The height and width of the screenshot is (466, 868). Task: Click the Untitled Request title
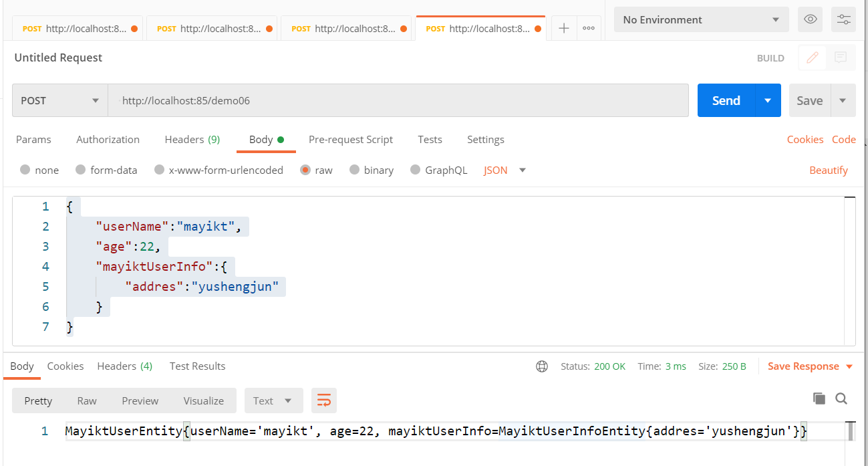(x=58, y=57)
